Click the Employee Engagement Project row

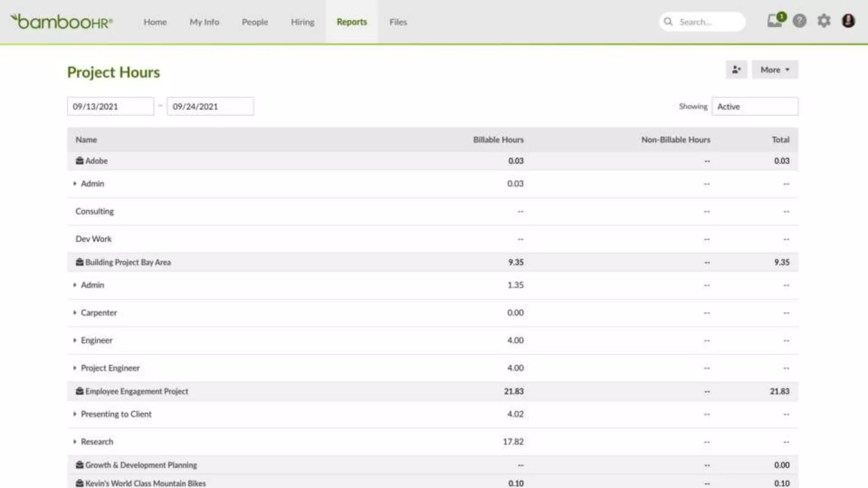(136, 391)
